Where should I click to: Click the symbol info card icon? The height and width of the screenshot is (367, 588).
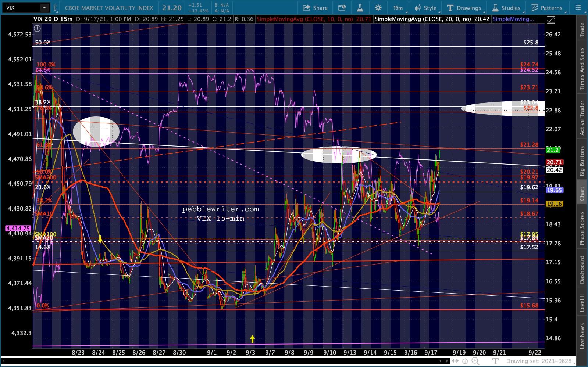[x=342, y=8]
